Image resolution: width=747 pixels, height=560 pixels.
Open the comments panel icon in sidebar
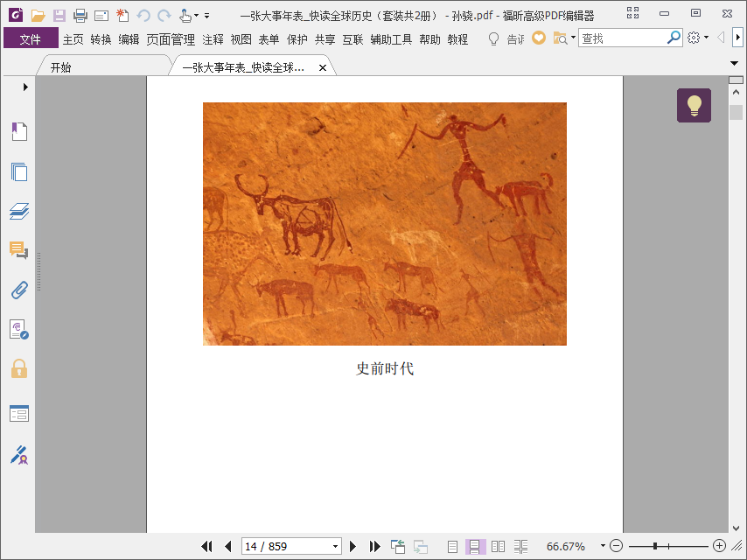[19, 250]
